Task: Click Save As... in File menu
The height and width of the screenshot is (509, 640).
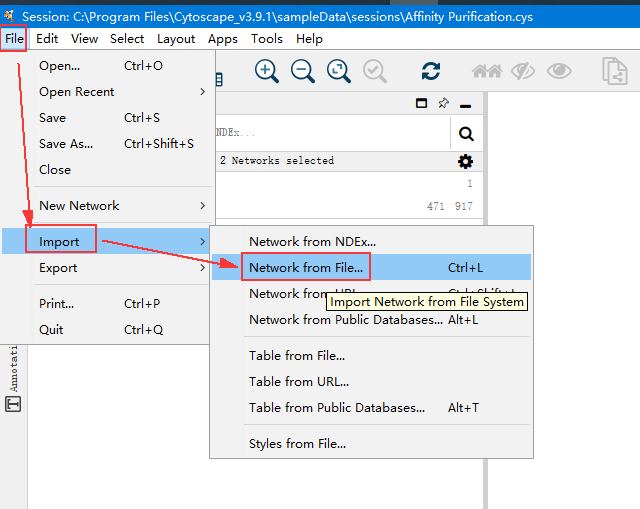Action: (66, 144)
